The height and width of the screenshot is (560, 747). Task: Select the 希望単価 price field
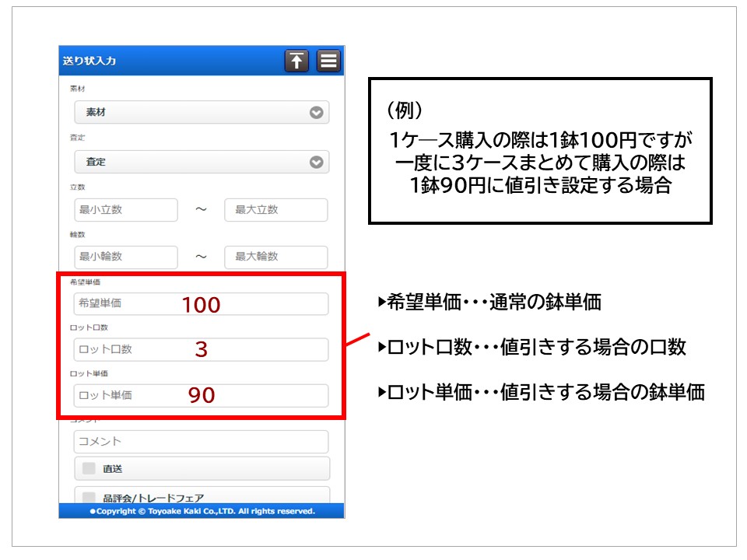[202, 304]
